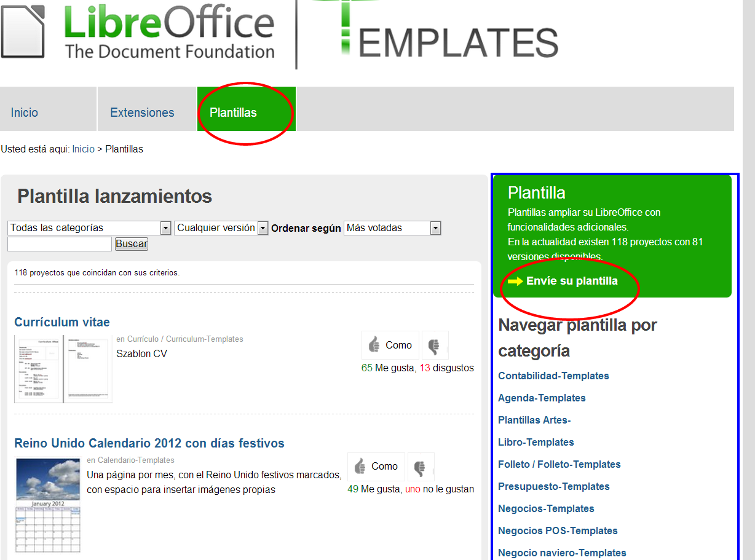
Task: Click Inicio link in breadcrumb
Action: pos(84,149)
